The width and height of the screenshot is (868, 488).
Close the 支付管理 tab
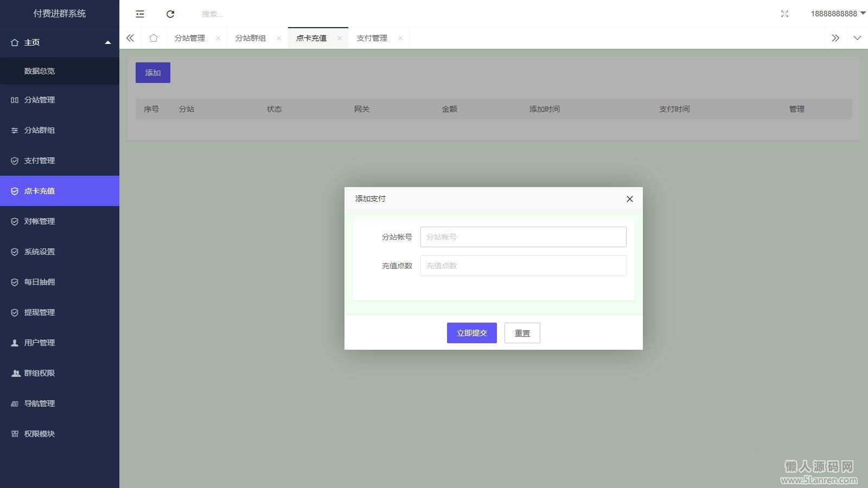pos(400,38)
